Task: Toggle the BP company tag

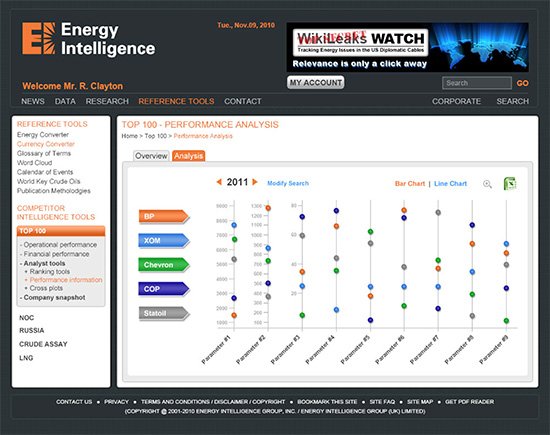Action: coord(164,216)
